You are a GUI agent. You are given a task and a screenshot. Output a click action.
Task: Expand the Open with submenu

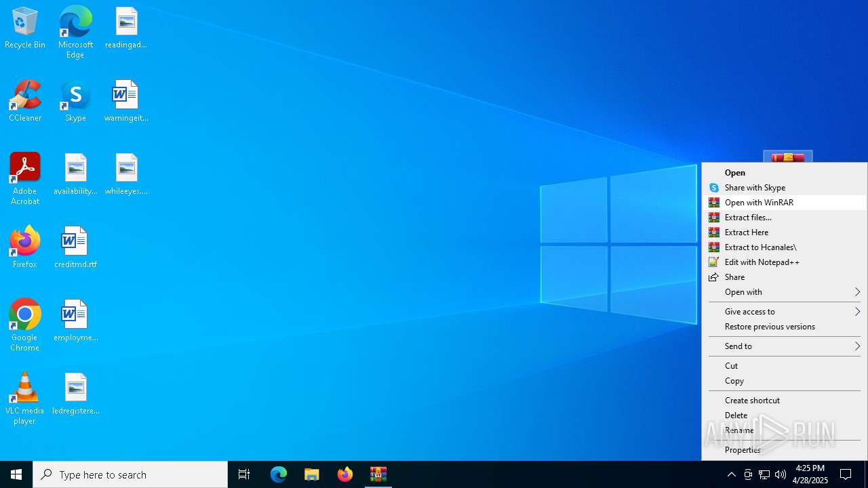pyautogui.click(x=785, y=292)
